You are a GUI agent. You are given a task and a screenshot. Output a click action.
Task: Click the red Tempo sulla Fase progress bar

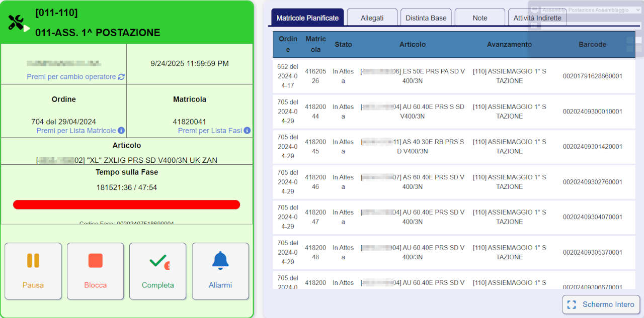(x=127, y=204)
